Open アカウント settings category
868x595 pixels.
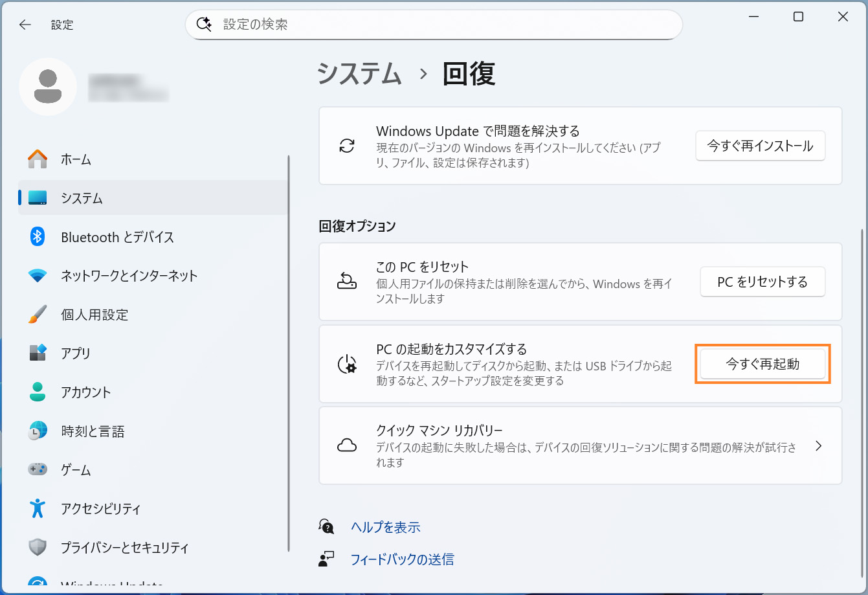point(153,392)
